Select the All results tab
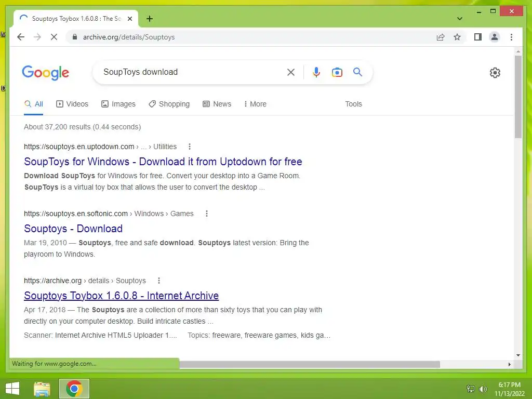The image size is (532, 399). (34, 104)
